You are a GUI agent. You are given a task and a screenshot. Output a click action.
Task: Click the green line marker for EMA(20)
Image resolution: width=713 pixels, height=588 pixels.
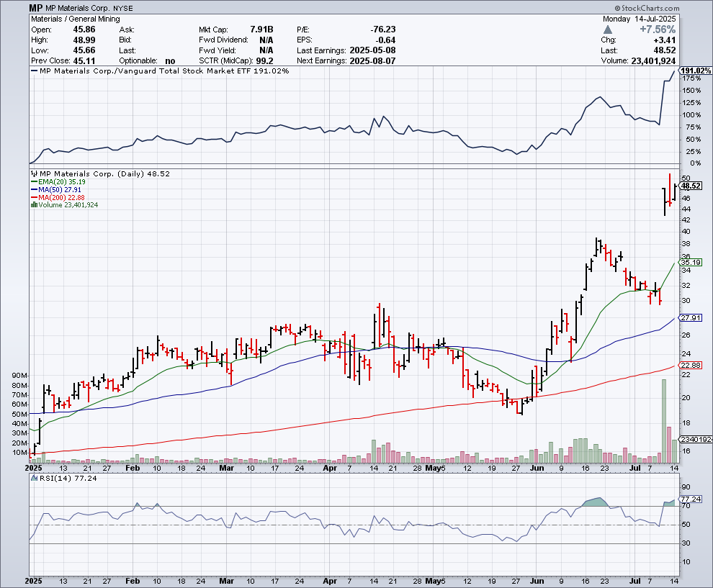coord(34,182)
